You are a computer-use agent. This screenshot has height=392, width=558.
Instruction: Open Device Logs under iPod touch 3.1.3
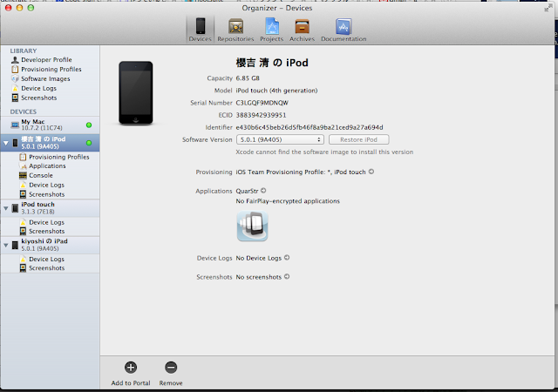click(x=46, y=222)
